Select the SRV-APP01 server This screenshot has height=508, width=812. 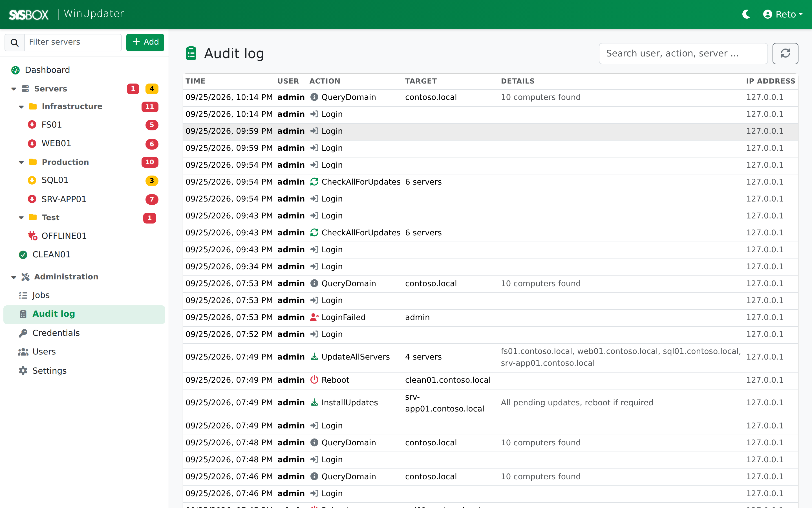tap(64, 199)
